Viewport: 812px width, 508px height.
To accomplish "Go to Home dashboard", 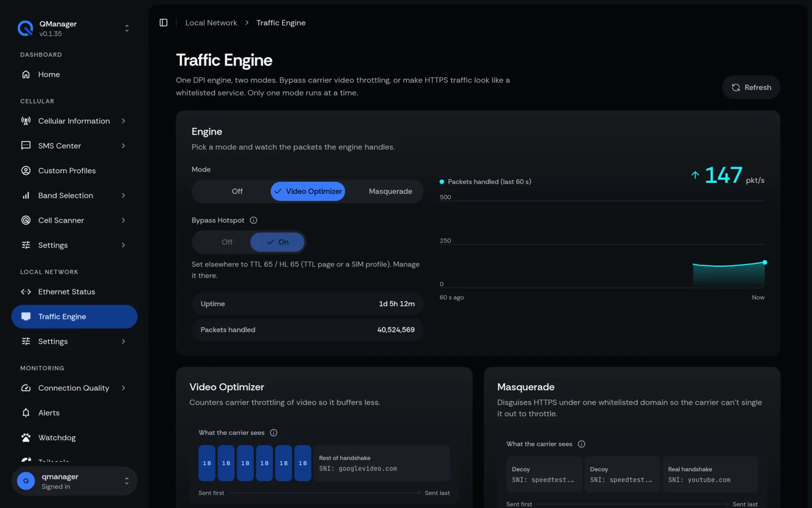I will coord(74,75).
